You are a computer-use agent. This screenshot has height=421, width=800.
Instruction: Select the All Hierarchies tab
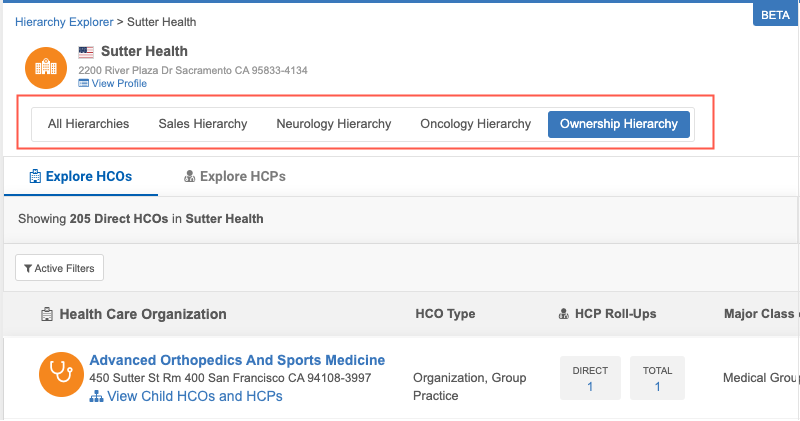pyautogui.click(x=88, y=124)
